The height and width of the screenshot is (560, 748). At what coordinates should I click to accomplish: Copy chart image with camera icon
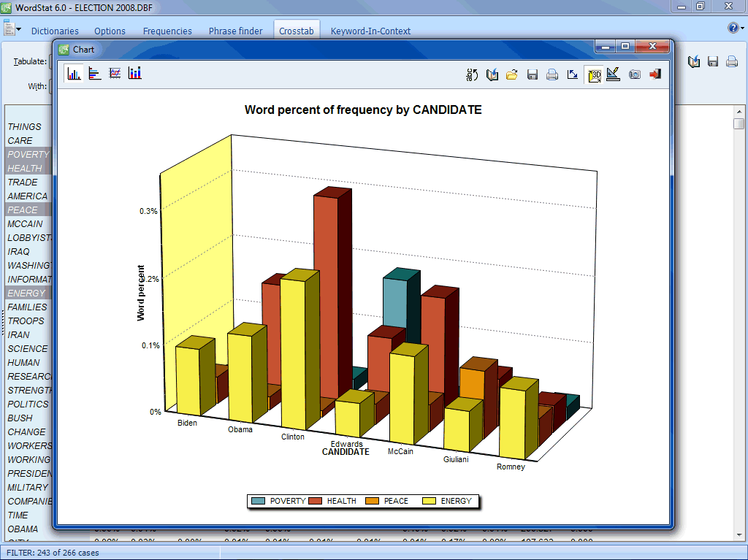634,74
